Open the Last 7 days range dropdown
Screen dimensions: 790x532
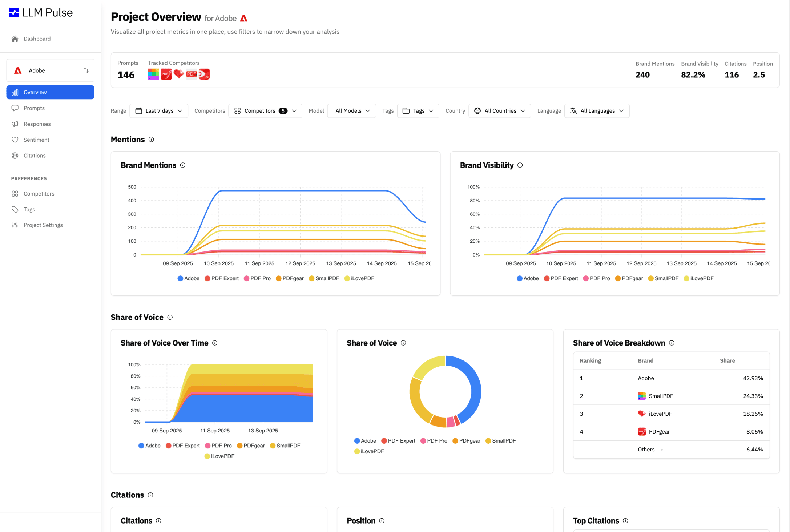[159, 111]
